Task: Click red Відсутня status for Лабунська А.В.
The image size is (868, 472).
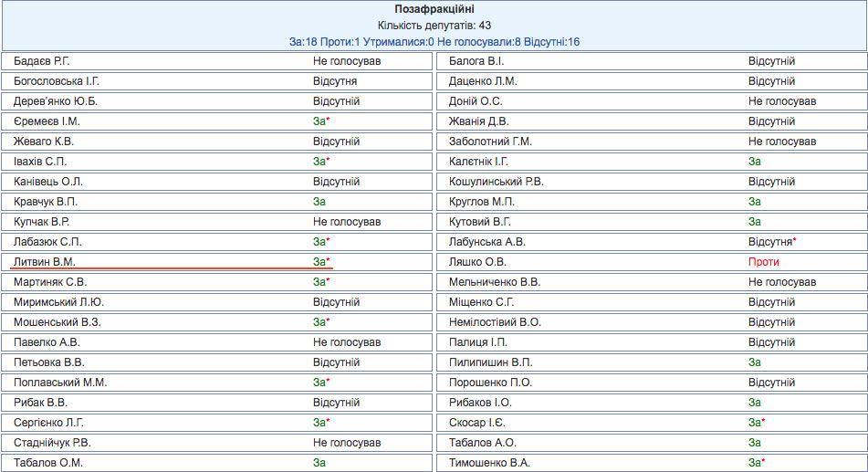Action: pos(771,242)
